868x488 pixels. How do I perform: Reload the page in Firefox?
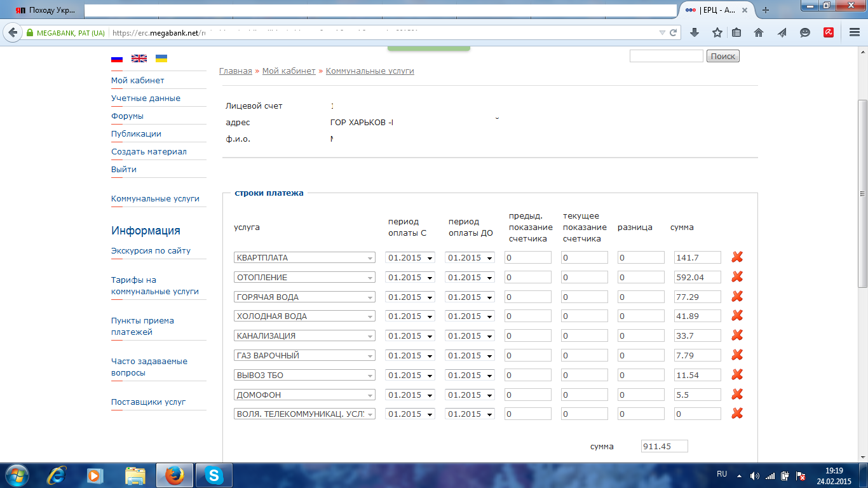click(673, 32)
